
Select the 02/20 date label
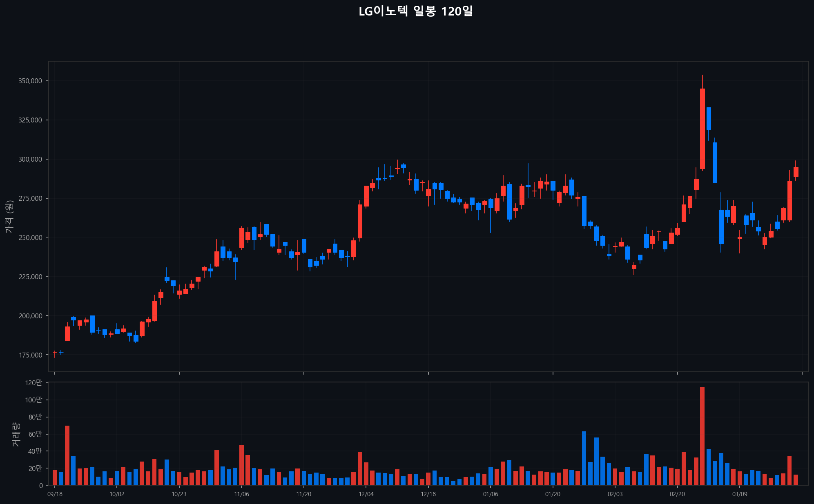pyautogui.click(x=677, y=494)
